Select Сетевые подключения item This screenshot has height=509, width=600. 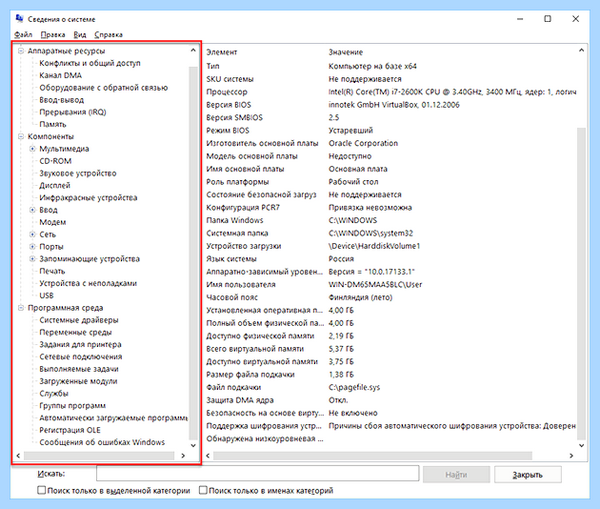81,357
